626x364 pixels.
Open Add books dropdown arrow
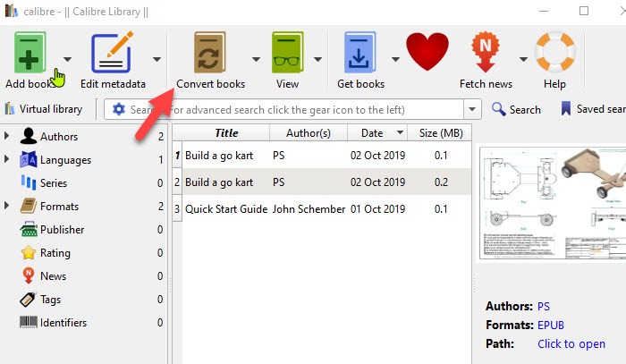pyautogui.click(x=67, y=59)
